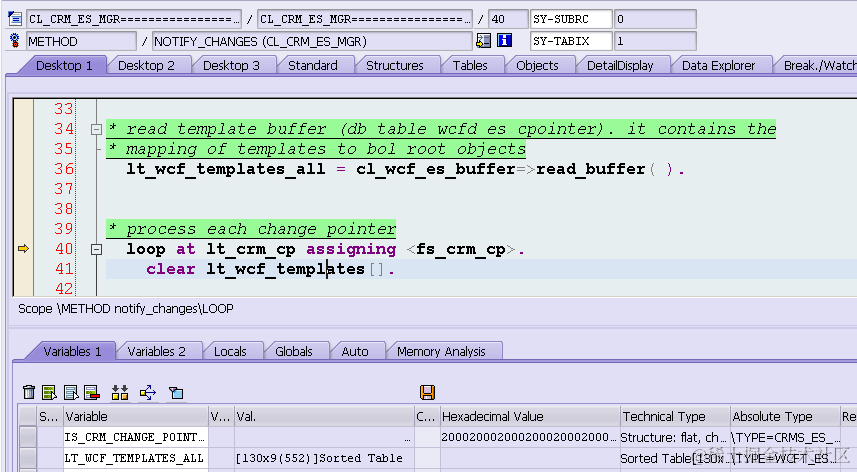This screenshot has height=472, width=857.
Task: Open the Standard tab
Action: [x=313, y=66]
